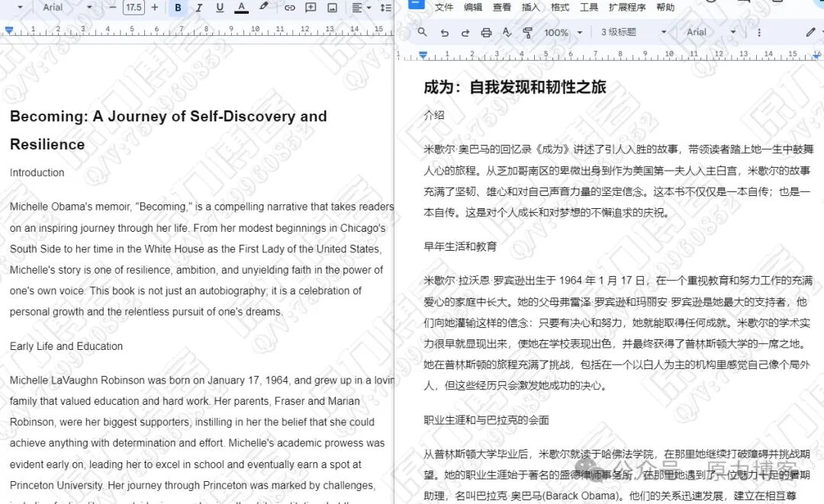Image resolution: width=824 pixels, height=504 pixels.
Task: Print the right document
Action: click(x=486, y=33)
